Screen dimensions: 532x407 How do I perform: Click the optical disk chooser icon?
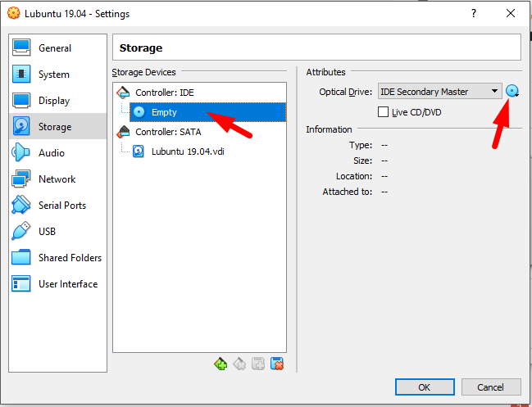[x=513, y=92]
